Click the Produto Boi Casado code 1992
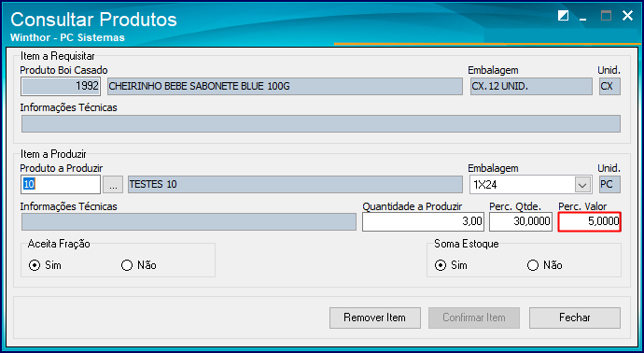The image size is (644, 353). click(61, 86)
